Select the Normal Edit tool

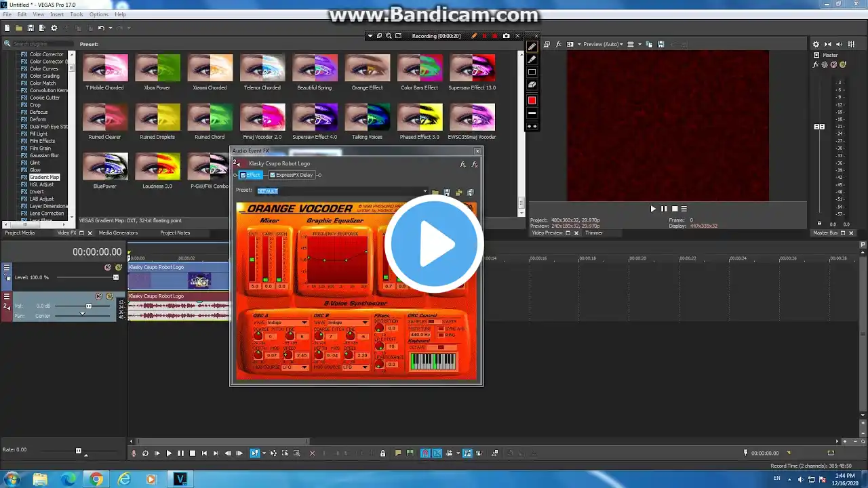coord(255,453)
